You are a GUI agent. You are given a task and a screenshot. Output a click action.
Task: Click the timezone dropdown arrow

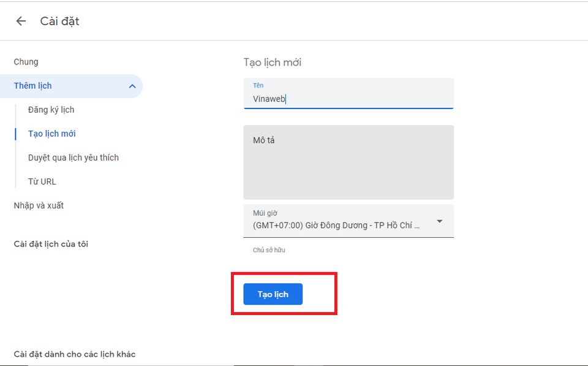pyautogui.click(x=439, y=221)
